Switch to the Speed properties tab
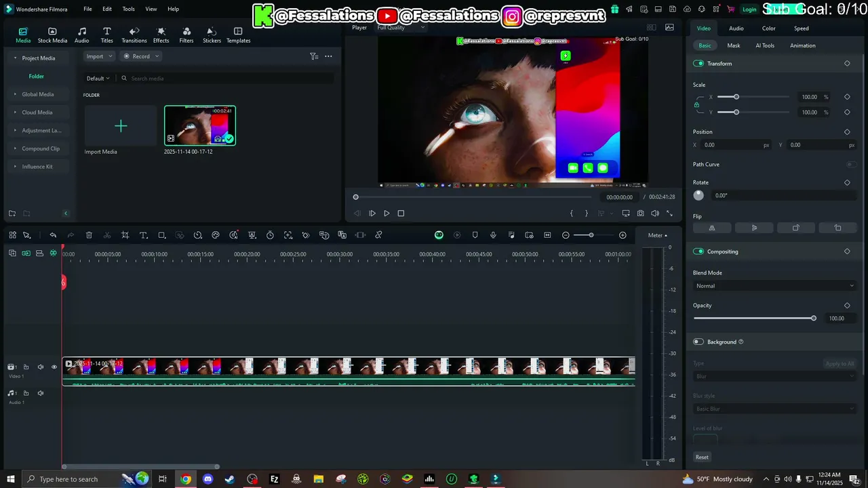 [801, 28]
